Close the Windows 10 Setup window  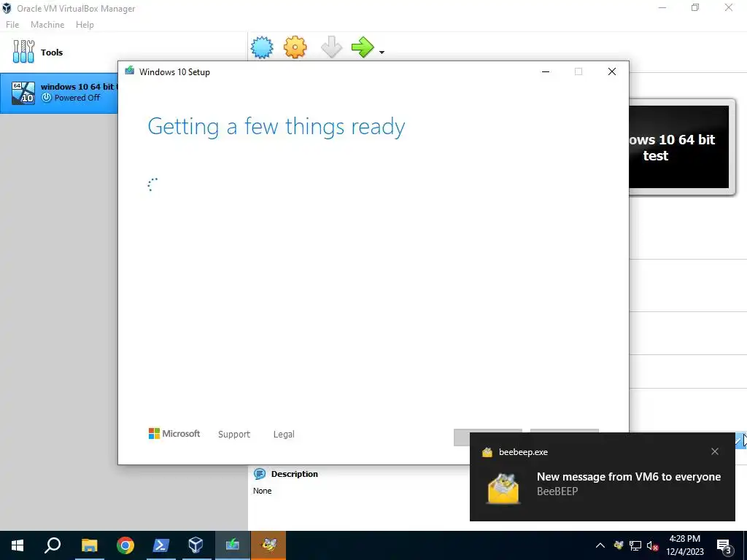(x=612, y=71)
